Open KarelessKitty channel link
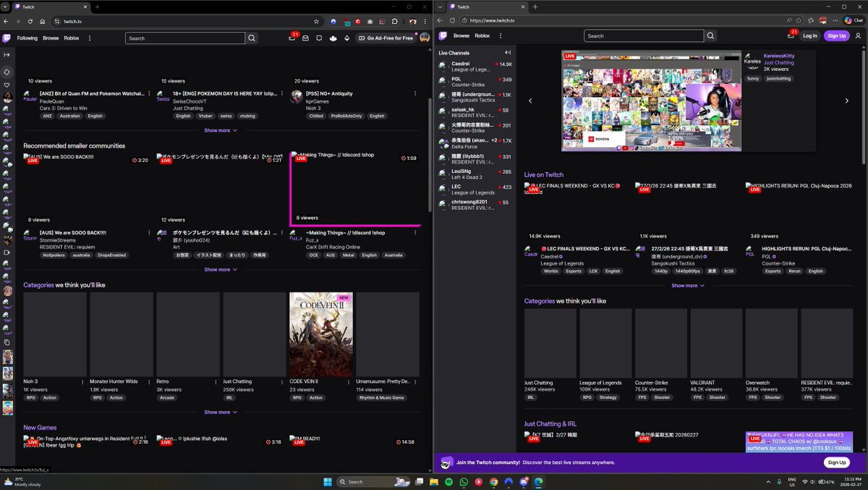This screenshot has height=490, width=868. tap(779, 56)
